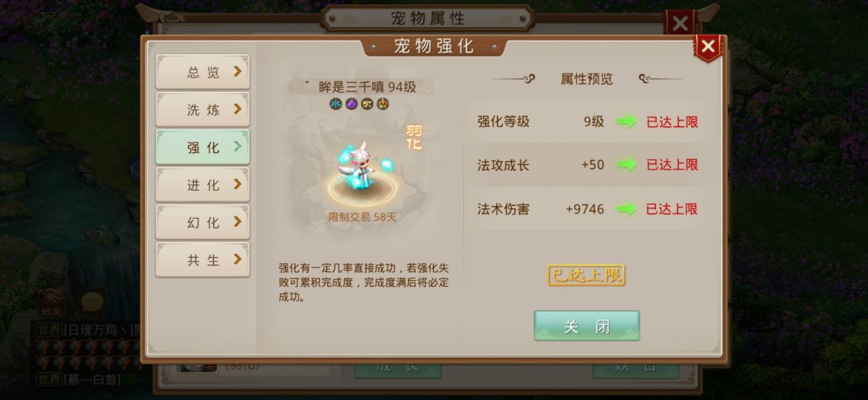Expand the 共生 tab chevron arrow
This screenshot has height=400, width=868.
[x=237, y=259]
